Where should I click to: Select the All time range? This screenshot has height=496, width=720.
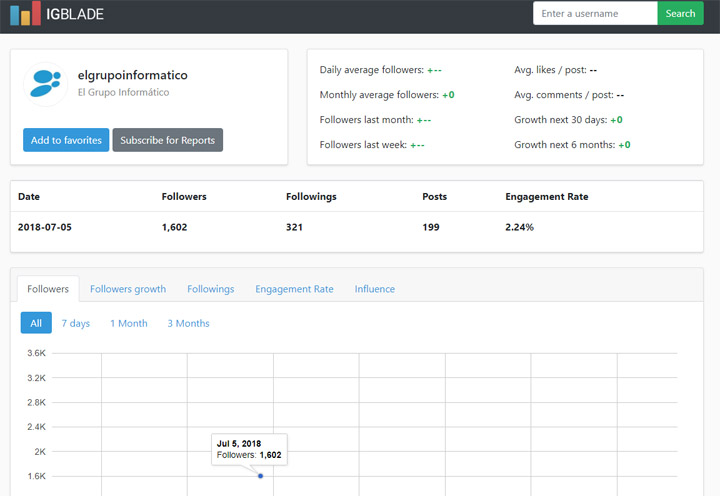(x=36, y=323)
